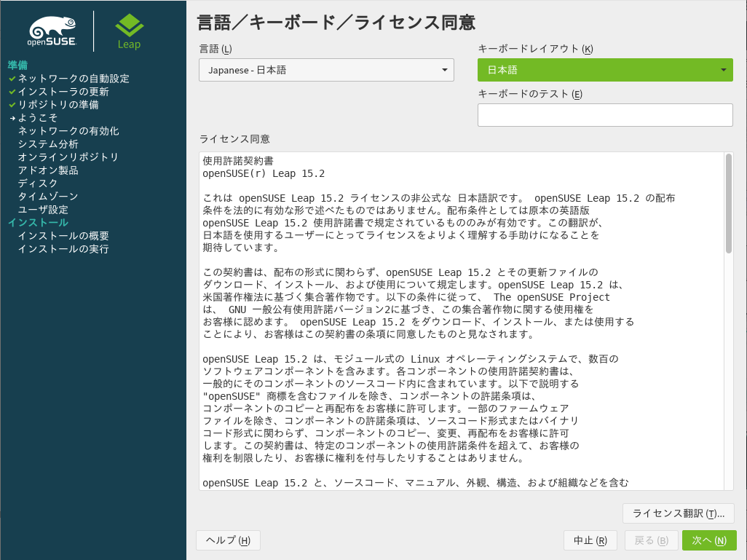Click checkmark beside インストーラの更新
747x560 pixels.
coord(12,92)
